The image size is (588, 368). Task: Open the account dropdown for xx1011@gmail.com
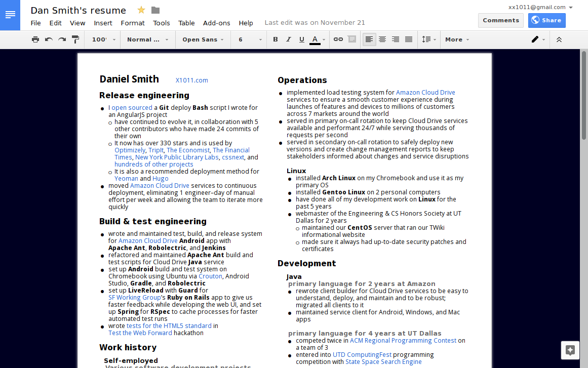540,7
